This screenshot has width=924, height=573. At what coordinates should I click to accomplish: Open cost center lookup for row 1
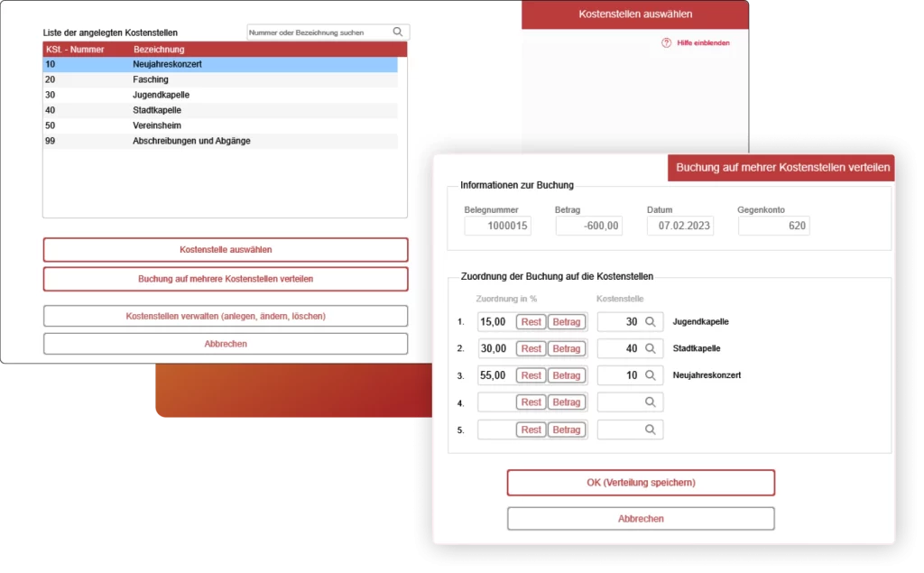point(650,322)
